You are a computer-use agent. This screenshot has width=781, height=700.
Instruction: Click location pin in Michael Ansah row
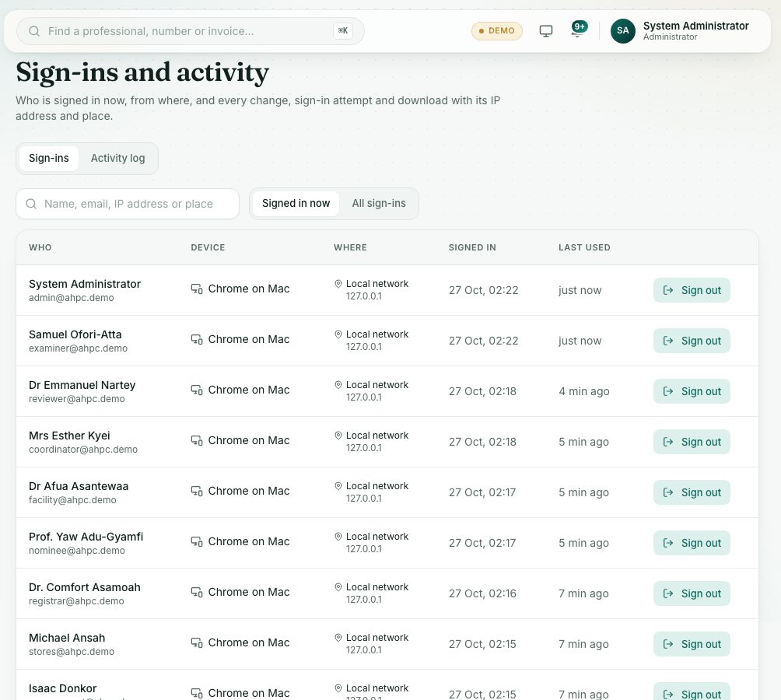(338, 638)
